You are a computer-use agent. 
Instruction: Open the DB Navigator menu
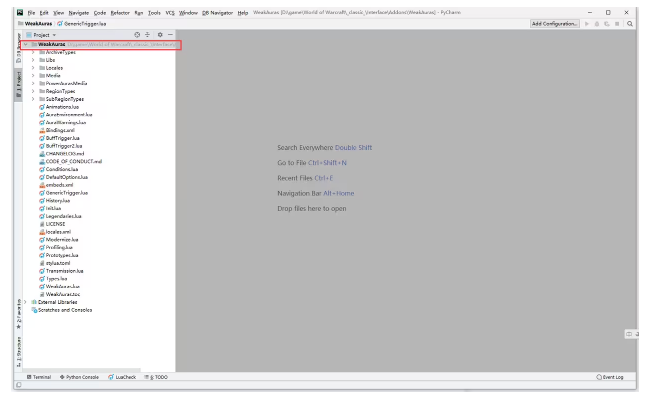(x=217, y=13)
